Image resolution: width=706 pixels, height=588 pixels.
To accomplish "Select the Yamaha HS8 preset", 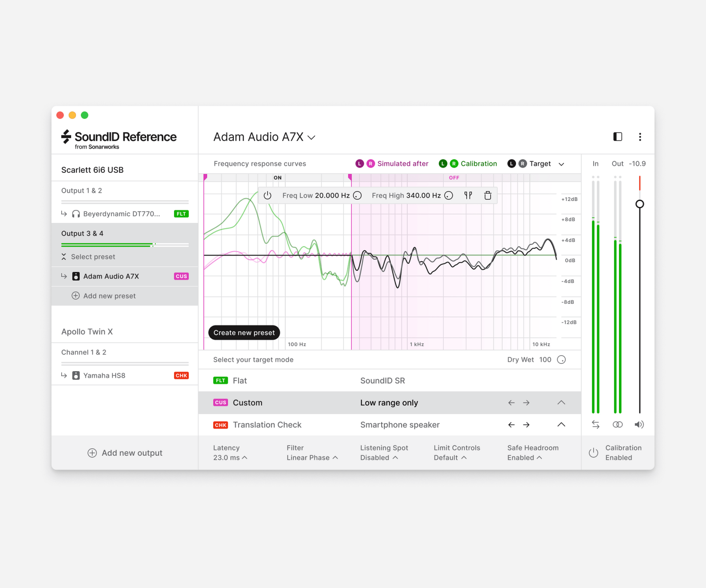I will (104, 375).
